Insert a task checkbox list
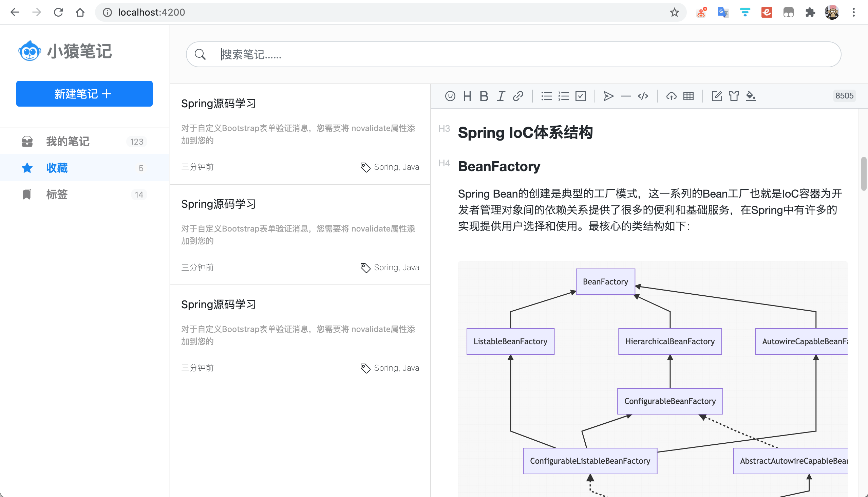 (x=580, y=96)
